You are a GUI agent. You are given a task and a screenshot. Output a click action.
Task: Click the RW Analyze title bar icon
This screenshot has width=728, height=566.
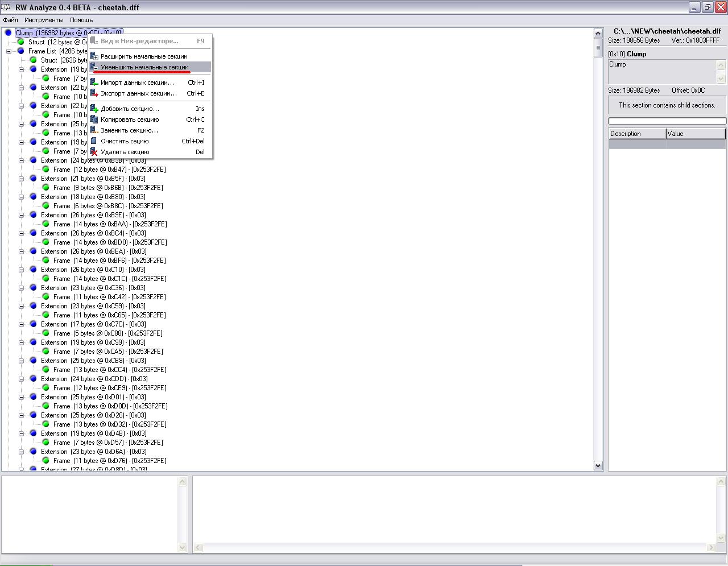[x=7, y=7]
